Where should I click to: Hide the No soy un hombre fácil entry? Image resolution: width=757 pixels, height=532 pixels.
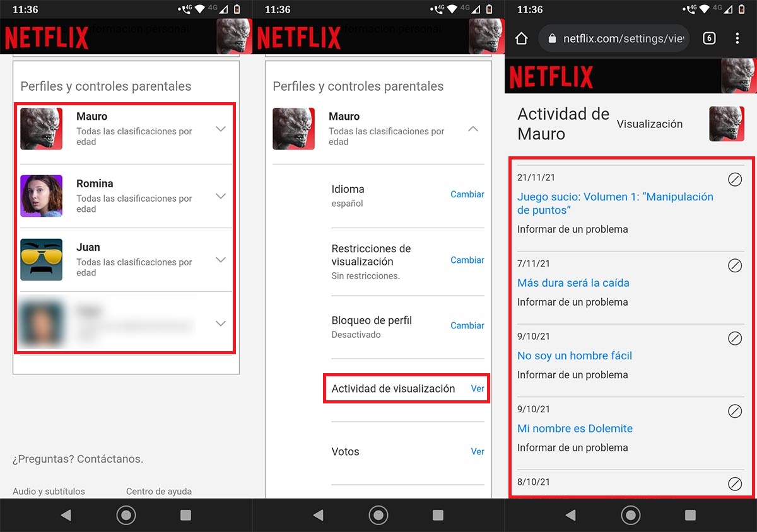(735, 338)
